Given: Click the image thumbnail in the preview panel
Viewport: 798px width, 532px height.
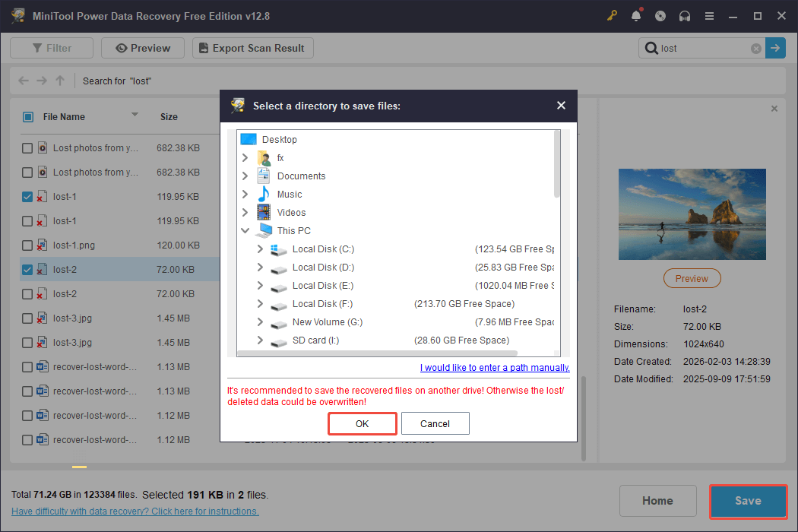Looking at the screenshot, I should coord(692,214).
